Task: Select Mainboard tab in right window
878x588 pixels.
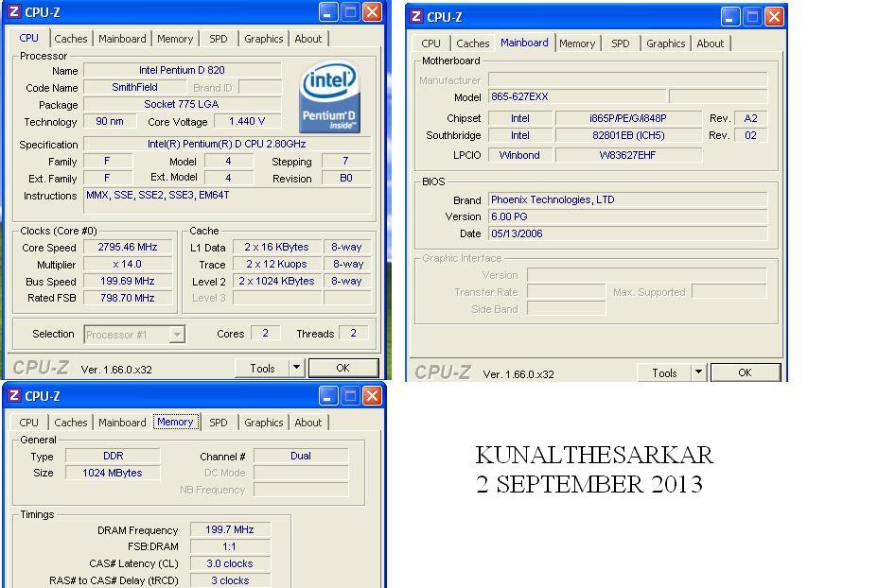Action: (524, 43)
